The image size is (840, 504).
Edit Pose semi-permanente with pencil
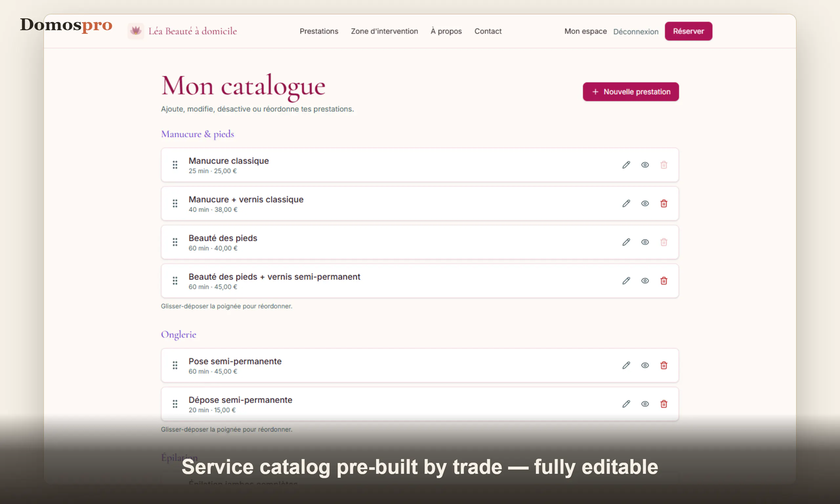(626, 366)
